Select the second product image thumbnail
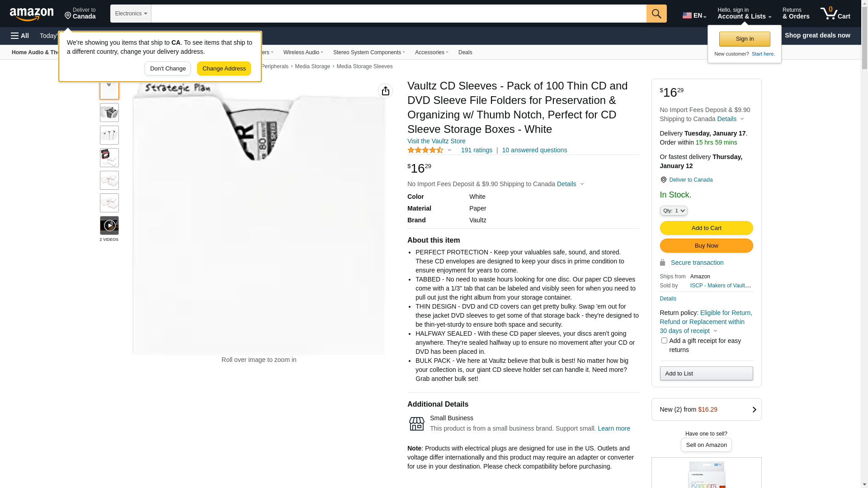This screenshot has height=488, width=868. click(109, 113)
